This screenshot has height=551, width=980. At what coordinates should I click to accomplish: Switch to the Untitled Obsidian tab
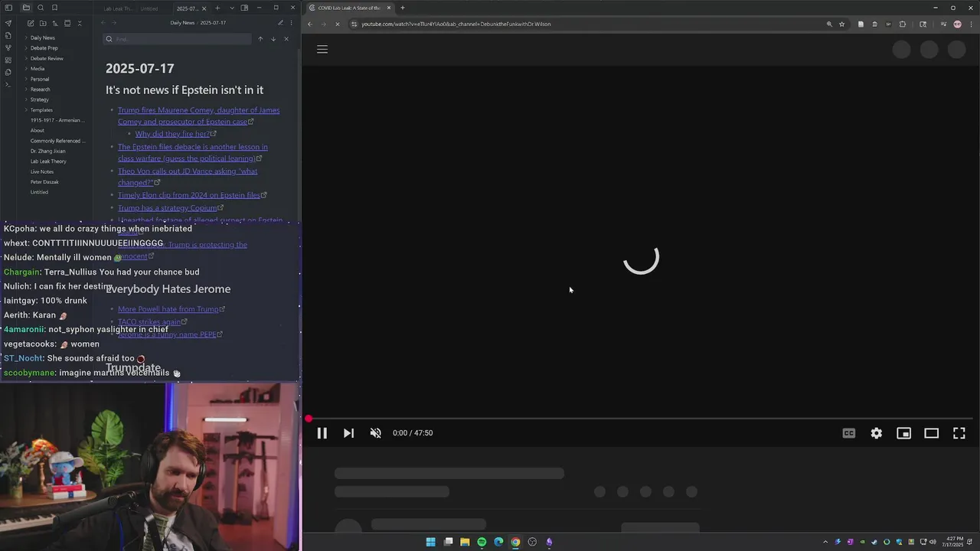150,8
